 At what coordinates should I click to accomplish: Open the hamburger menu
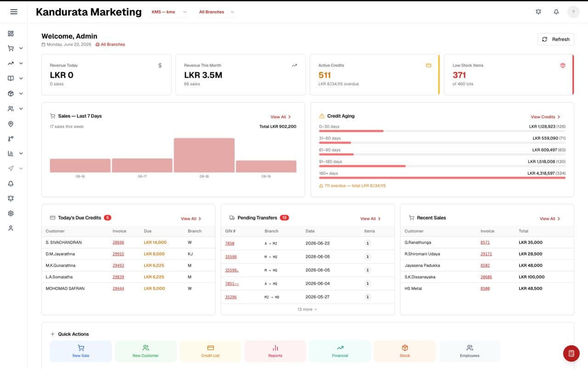[x=14, y=12]
